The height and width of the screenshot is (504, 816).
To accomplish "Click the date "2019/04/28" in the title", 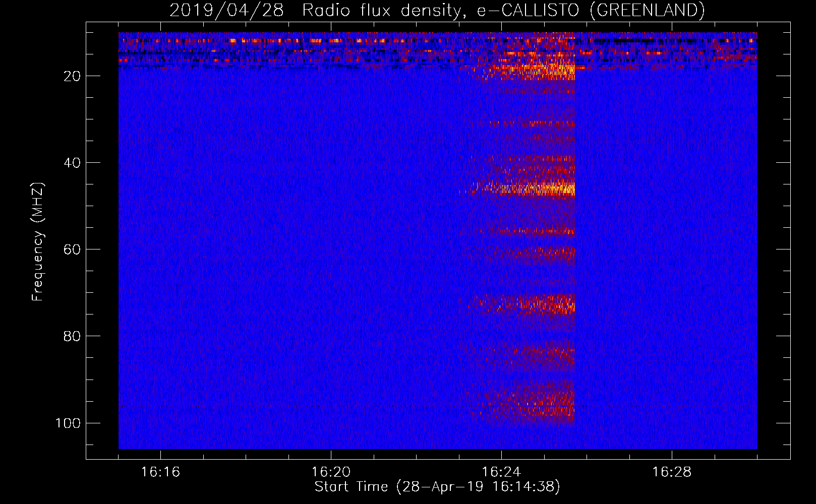I will 226,11.
